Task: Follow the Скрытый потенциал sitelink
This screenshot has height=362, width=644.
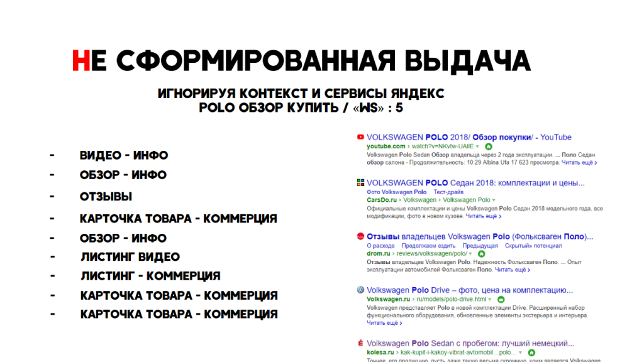Action: coord(533,246)
